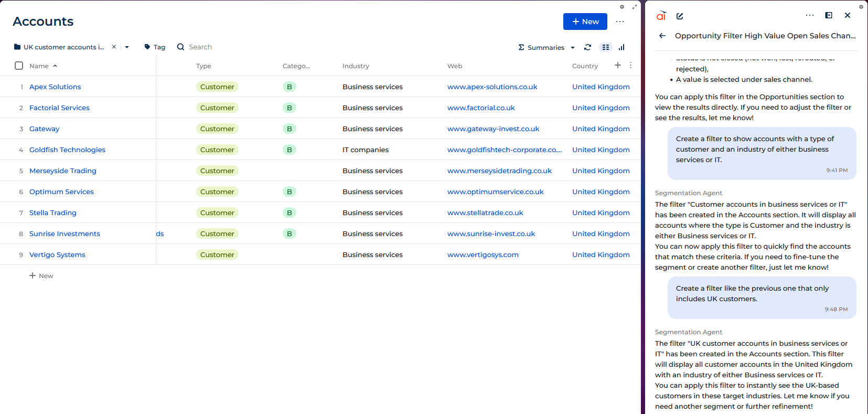This screenshot has width=868, height=414.
Task: Open AI panel more options ellipsis
Action: point(810,15)
